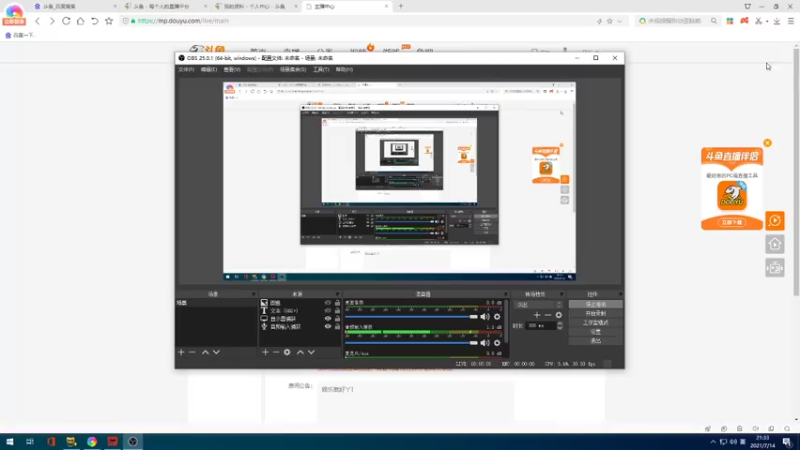The image size is (800, 450).
Task: Open the OBS 编辑(E) menu
Action: pyautogui.click(x=209, y=69)
